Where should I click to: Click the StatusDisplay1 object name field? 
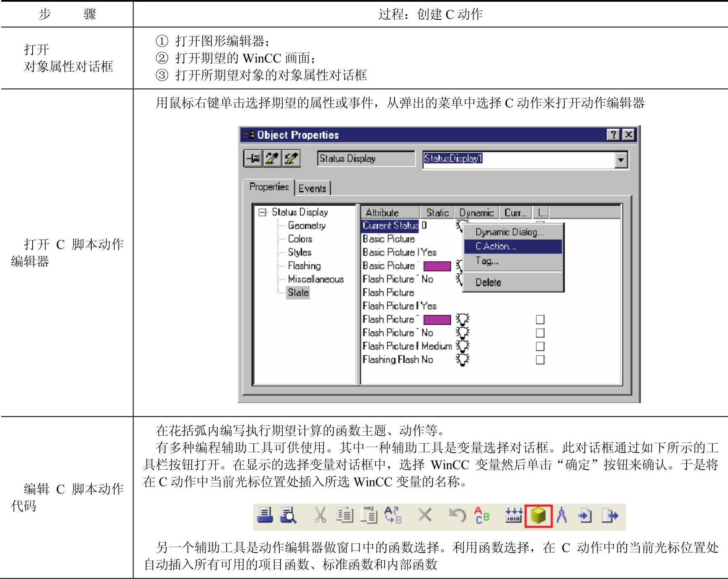519,159
